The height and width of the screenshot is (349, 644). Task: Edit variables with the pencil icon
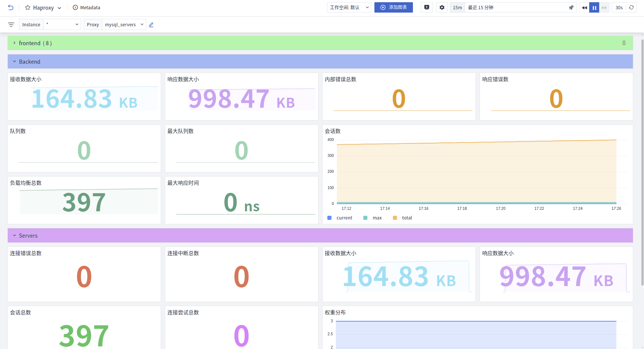coord(151,25)
